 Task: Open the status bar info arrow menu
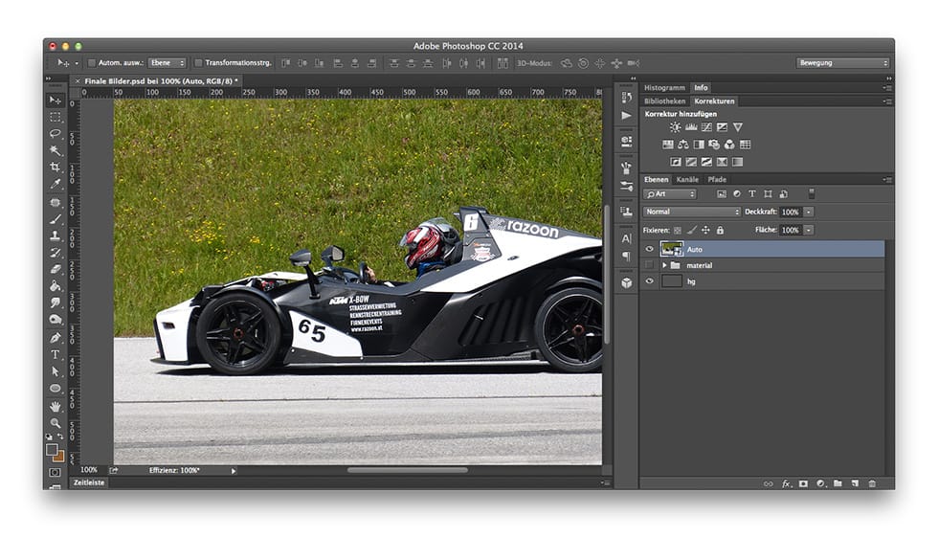(x=234, y=471)
